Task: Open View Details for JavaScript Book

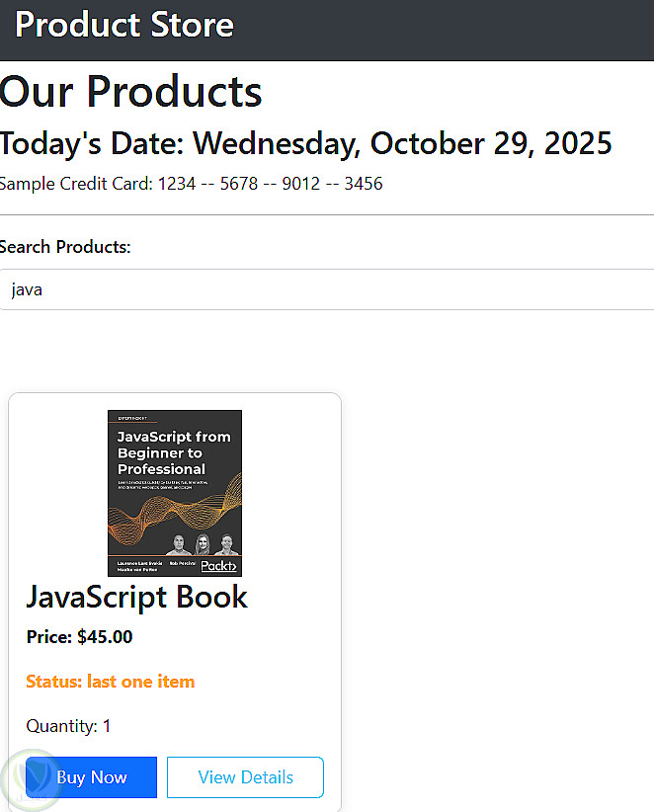Action: [x=245, y=777]
